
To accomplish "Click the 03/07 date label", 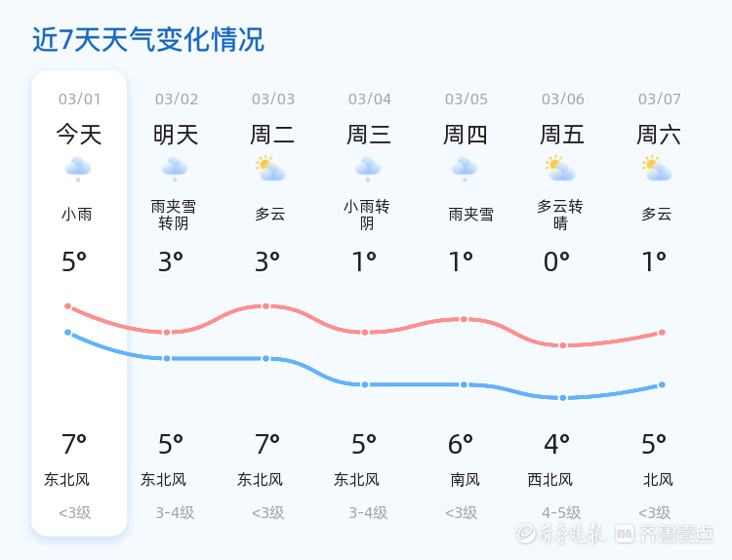I will (x=660, y=100).
